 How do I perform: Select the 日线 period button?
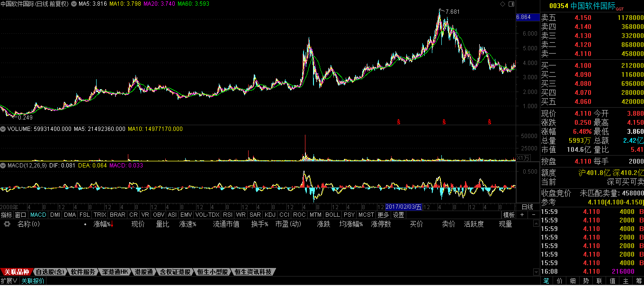pos(527,207)
